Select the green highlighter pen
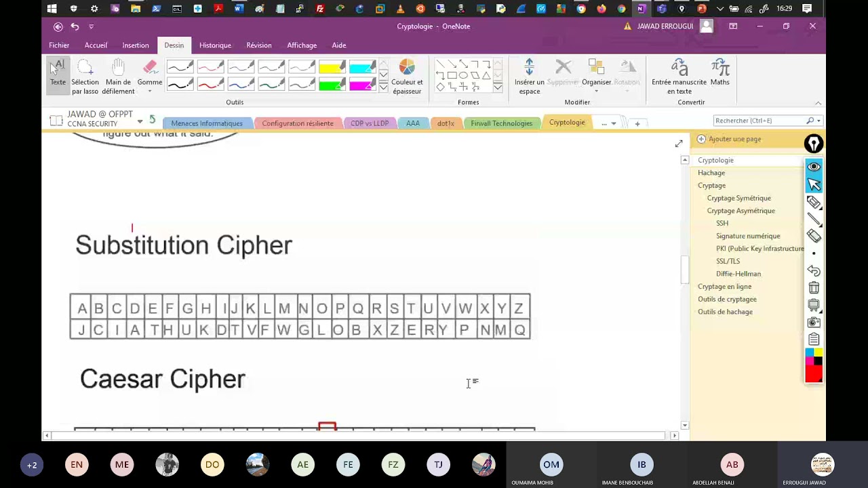868x488 pixels. pyautogui.click(x=332, y=85)
